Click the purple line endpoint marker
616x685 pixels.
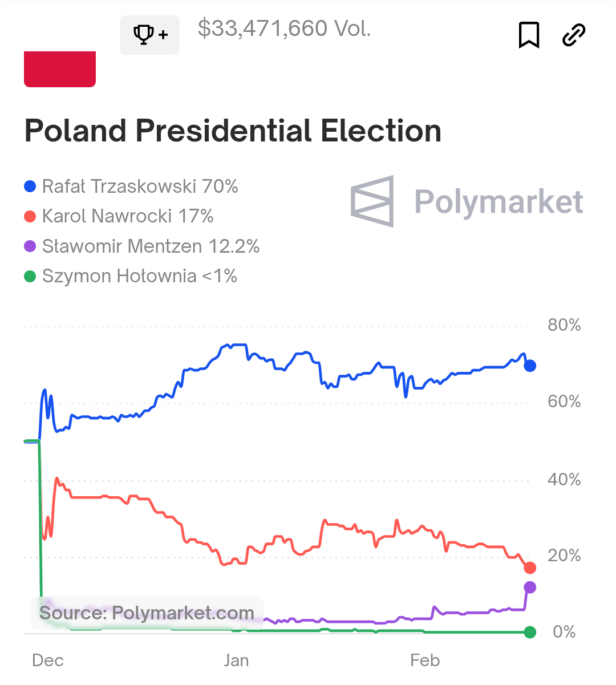(x=530, y=587)
